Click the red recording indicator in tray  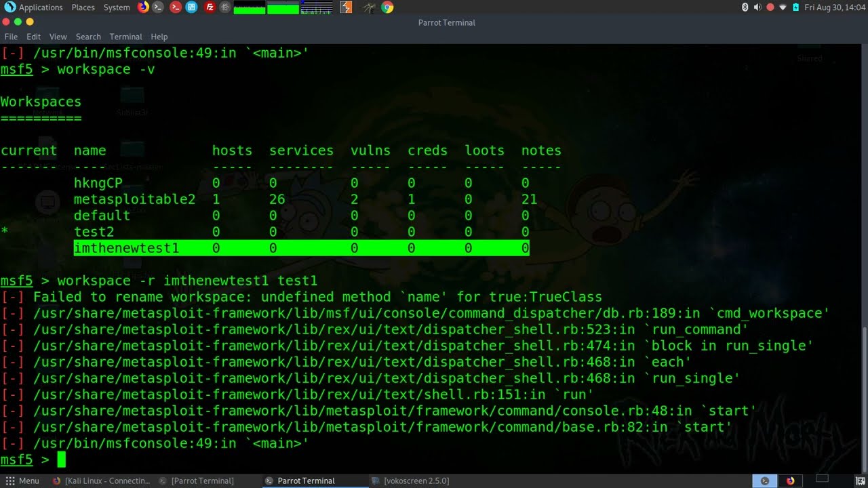pos(770,7)
